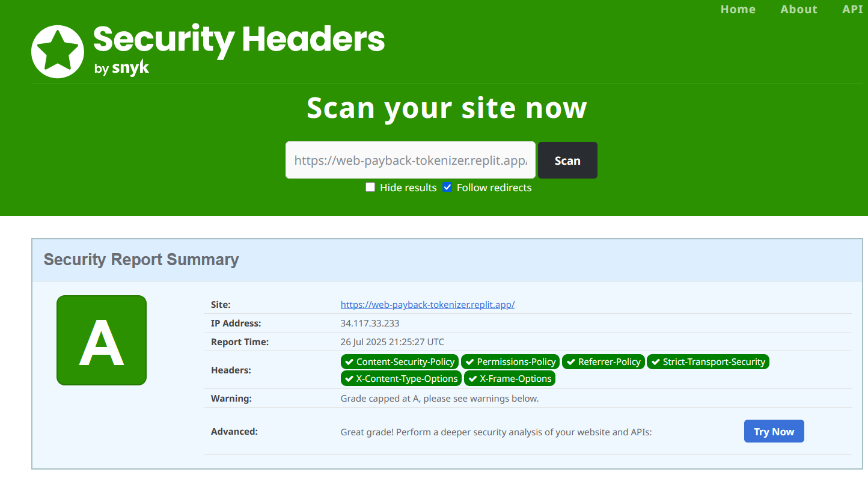Click the Content-Security-Policy header badge
The width and height of the screenshot is (868, 481).
click(x=400, y=362)
